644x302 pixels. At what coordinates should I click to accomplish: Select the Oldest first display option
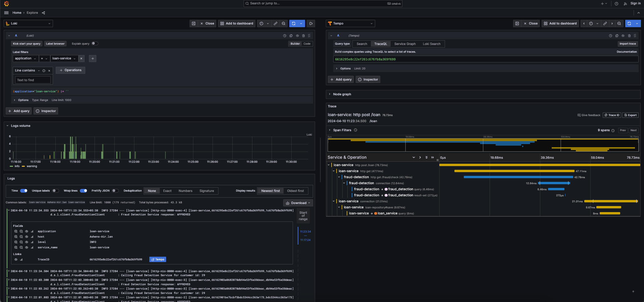click(x=295, y=191)
